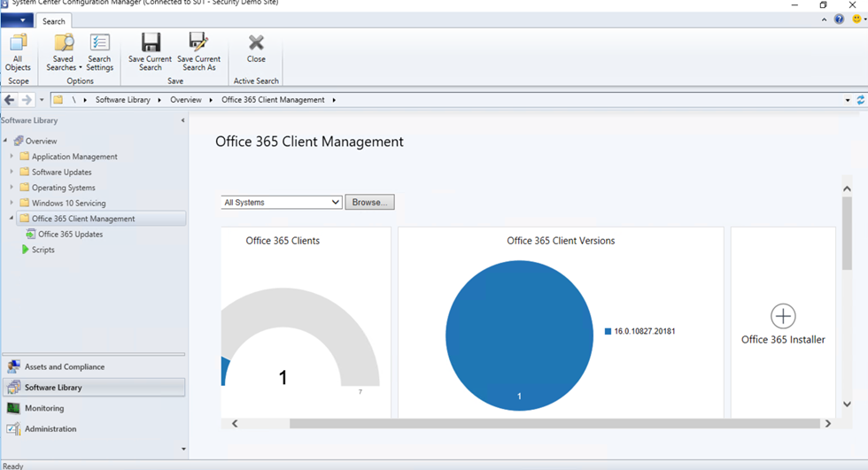The height and width of the screenshot is (470, 868).
Task: Click the Software Updates folder icon
Action: [x=25, y=172]
